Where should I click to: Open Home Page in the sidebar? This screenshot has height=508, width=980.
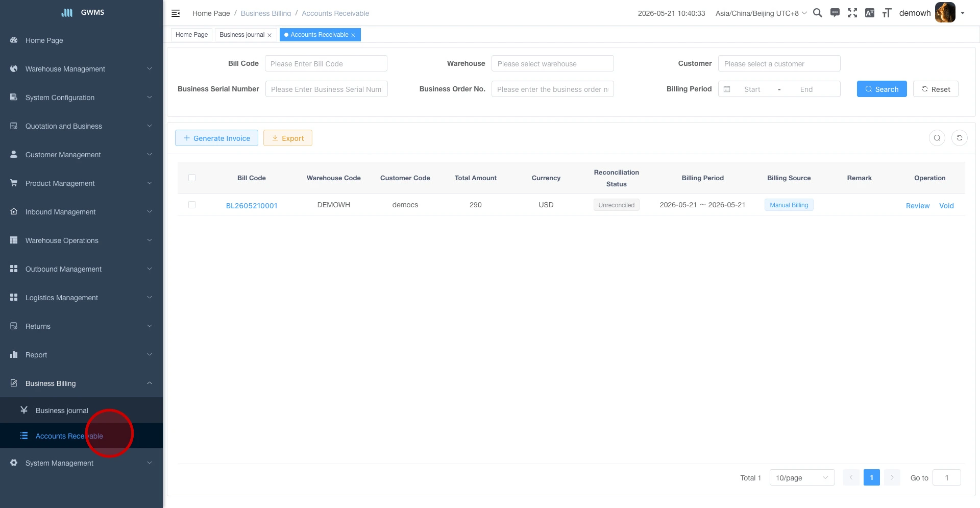pos(82,40)
